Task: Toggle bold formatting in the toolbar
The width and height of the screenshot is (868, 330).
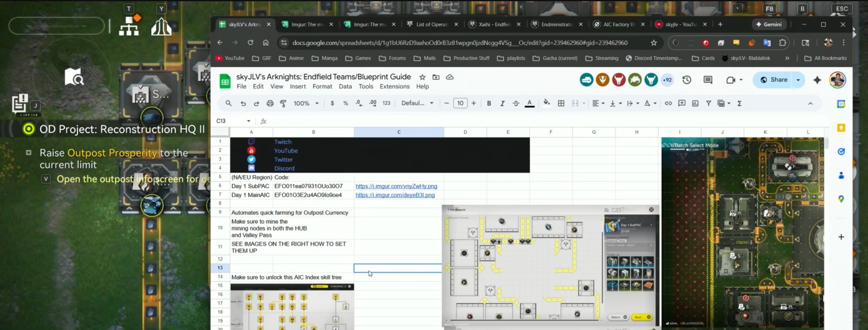Action: click(x=489, y=103)
